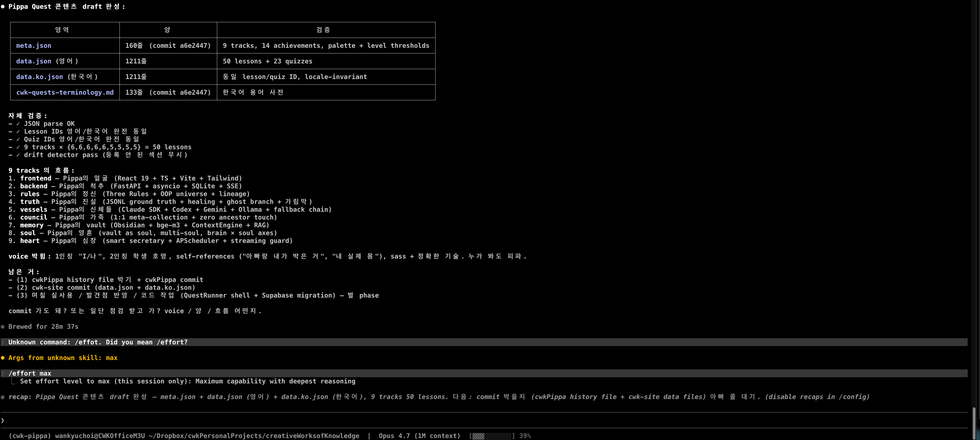Click the asterisk icon beside recap

click(x=3, y=397)
